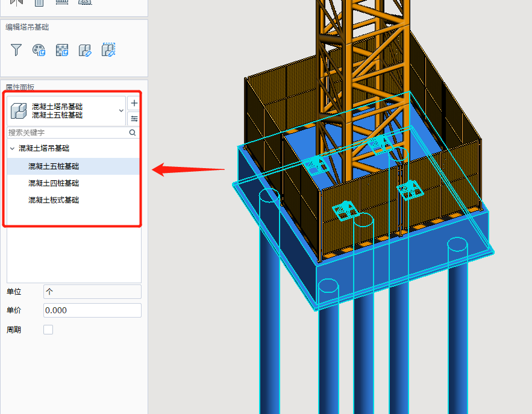The image size is (532, 414).
Task: Click the 单价 price field showing 0.000
Action: (x=92, y=310)
